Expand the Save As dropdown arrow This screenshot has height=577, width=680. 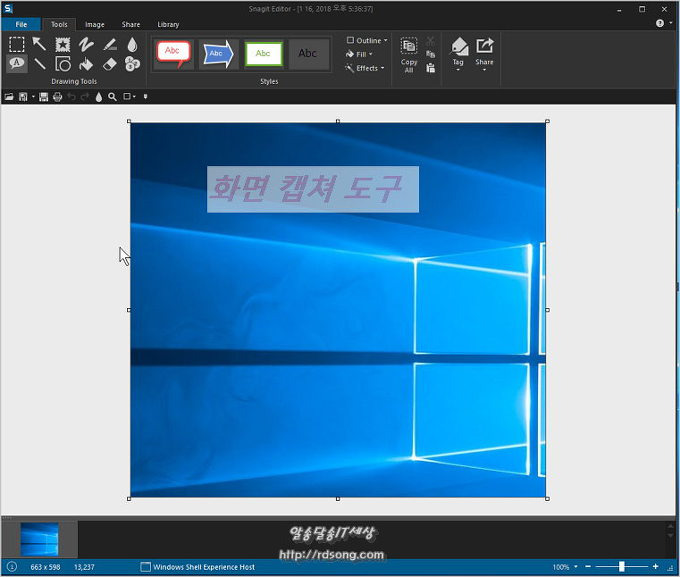click(x=33, y=97)
